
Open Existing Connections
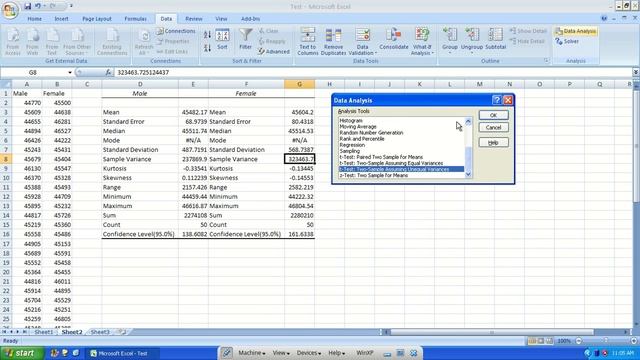click(x=112, y=42)
